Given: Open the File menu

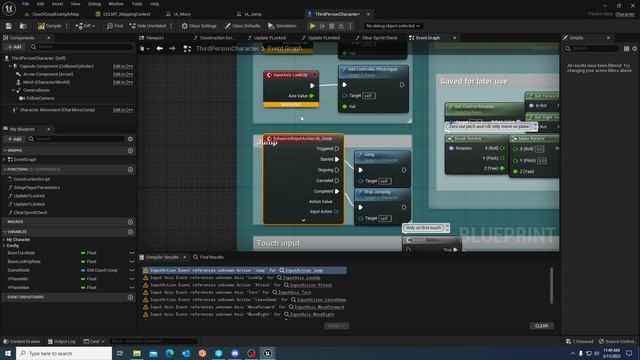Looking at the screenshot, I should coord(25,4).
